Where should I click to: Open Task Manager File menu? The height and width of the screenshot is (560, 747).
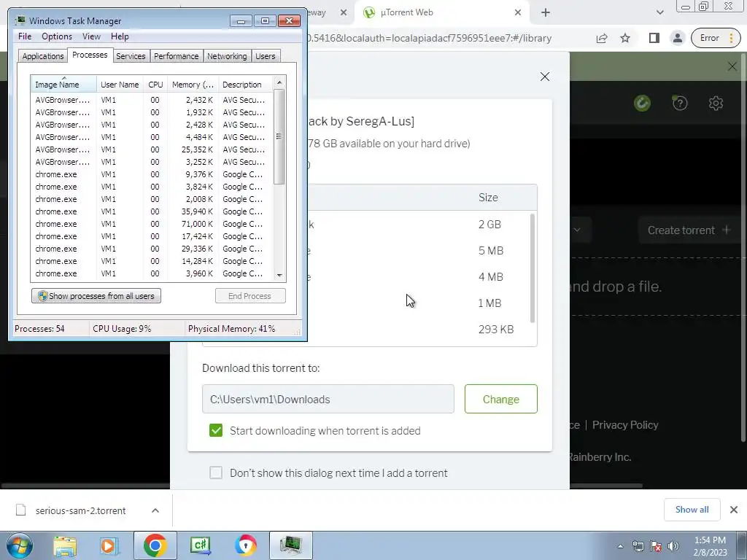[x=25, y=36]
